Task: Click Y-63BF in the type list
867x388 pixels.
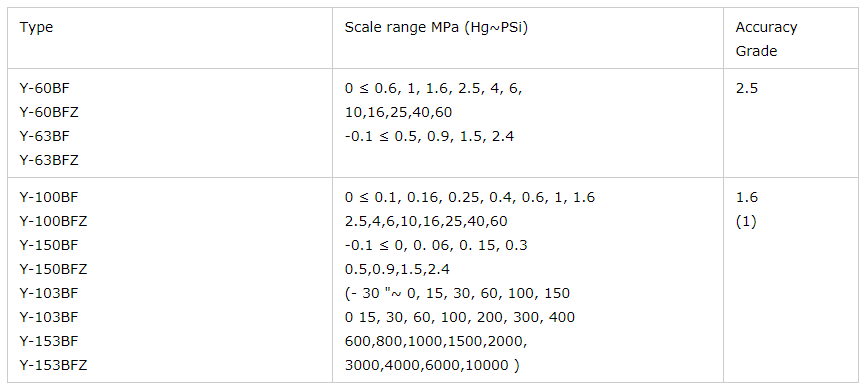Action: [x=45, y=136]
